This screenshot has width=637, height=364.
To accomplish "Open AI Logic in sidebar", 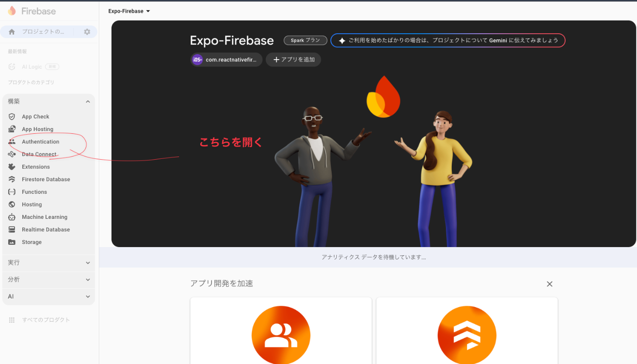I will pos(32,67).
